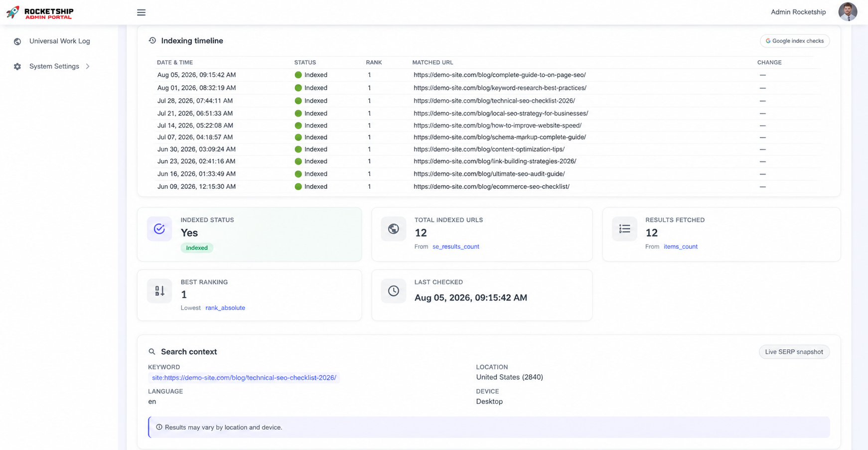Click the Aug 01, 2026, 08:32:19 AM date
Viewport: 868px width, 450px height.
pos(196,88)
